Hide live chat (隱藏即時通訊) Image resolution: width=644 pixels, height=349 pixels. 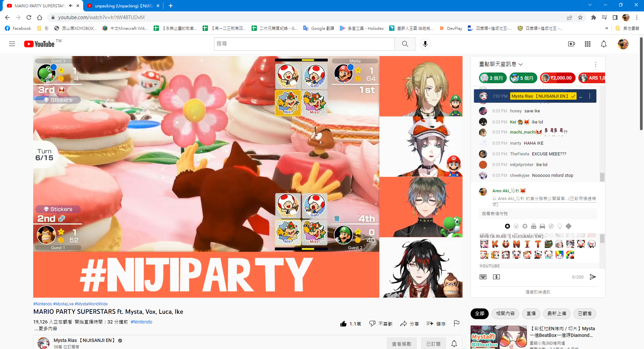click(x=538, y=292)
